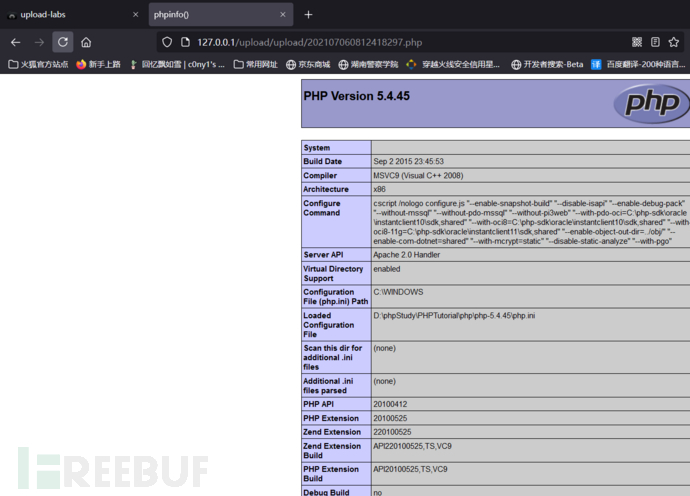This screenshot has height=496, width=690.
Task: Click the Architecture label cell
Action: coord(336,189)
